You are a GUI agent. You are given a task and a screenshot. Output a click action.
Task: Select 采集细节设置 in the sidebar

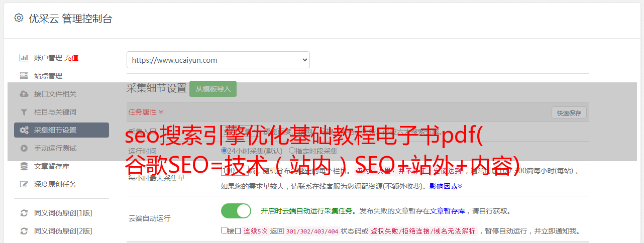click(61, 130)
